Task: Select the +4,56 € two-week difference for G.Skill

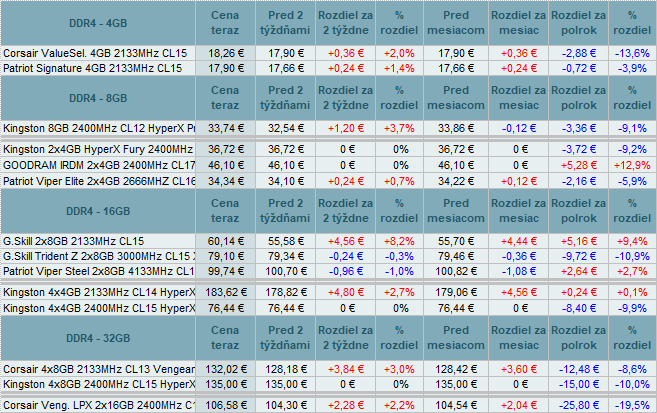Action: click(x=346, y=241)
